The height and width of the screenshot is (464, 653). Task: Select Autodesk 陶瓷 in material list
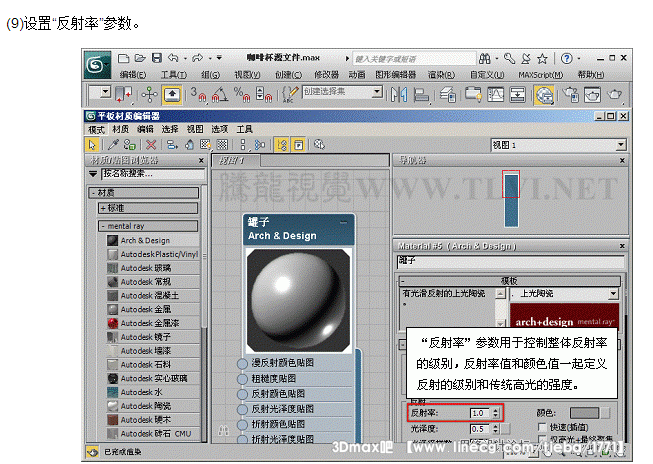153,406
